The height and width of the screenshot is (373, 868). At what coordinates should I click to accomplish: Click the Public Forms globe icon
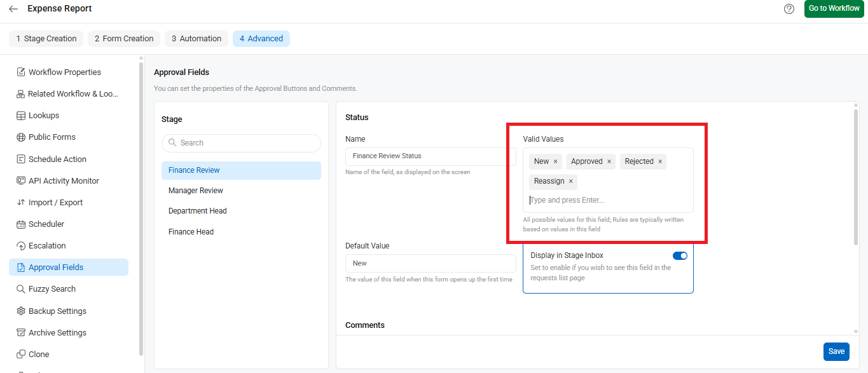click(x=21, y=137)
